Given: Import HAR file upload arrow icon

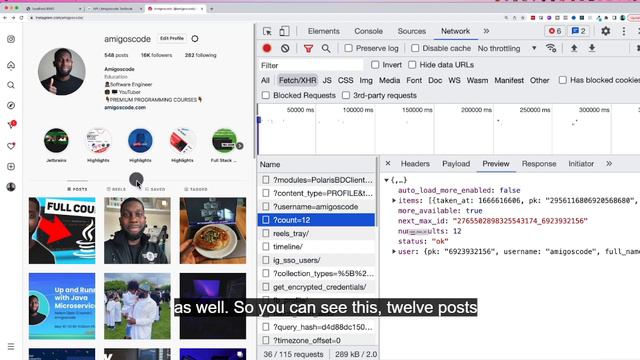Looking at the screenshot, I should [x=574, y=48].
